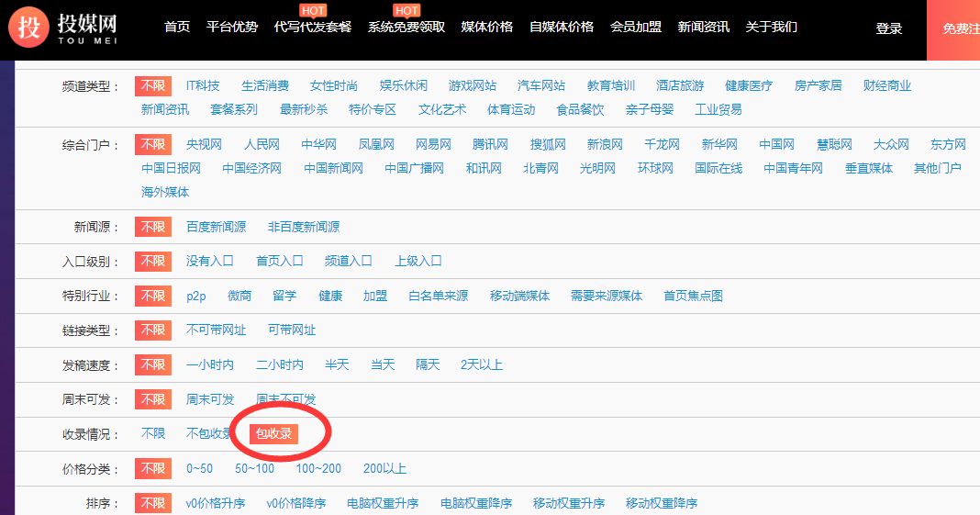
Task: Select 环球网 portal filter
Action: pyautogui.click(x=655, y=168)
